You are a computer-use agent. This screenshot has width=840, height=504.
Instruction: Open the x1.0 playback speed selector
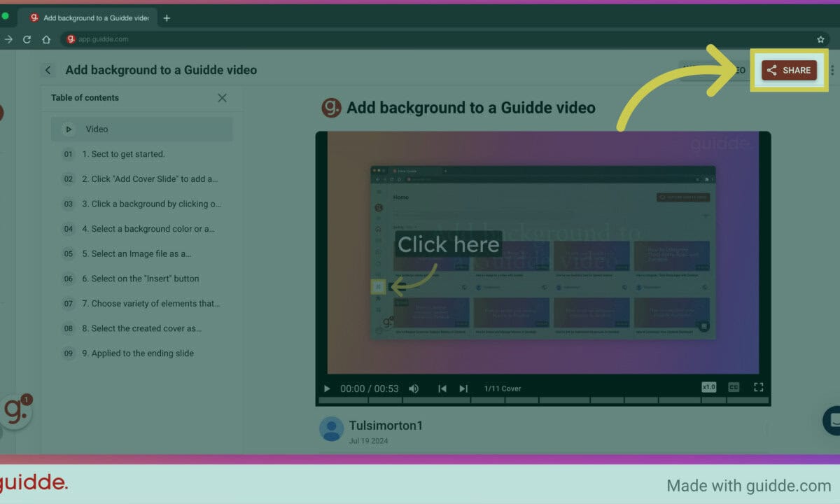(x=709, y=387)
